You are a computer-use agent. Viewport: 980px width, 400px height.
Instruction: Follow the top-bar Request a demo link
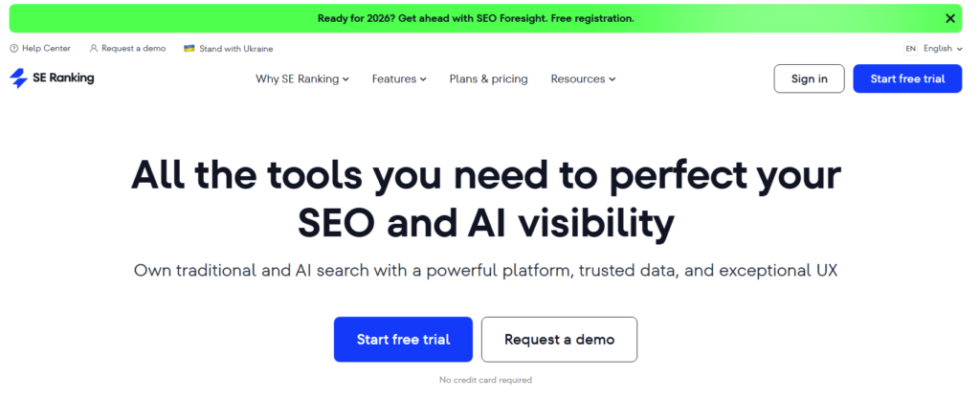(x=132, y=48)
